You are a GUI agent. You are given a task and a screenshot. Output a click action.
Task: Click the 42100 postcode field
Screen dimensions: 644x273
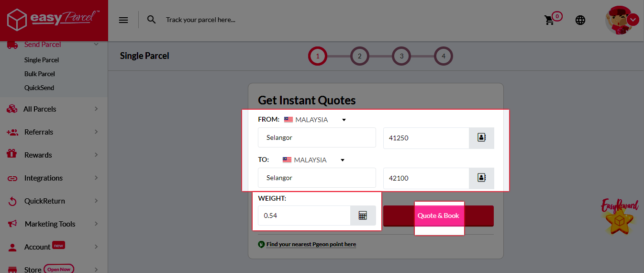[426, 178]
